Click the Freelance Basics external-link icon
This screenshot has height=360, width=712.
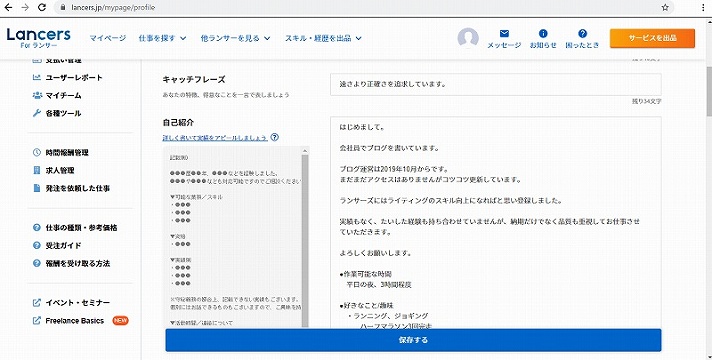pyautogui.click(x=37, y=321)
